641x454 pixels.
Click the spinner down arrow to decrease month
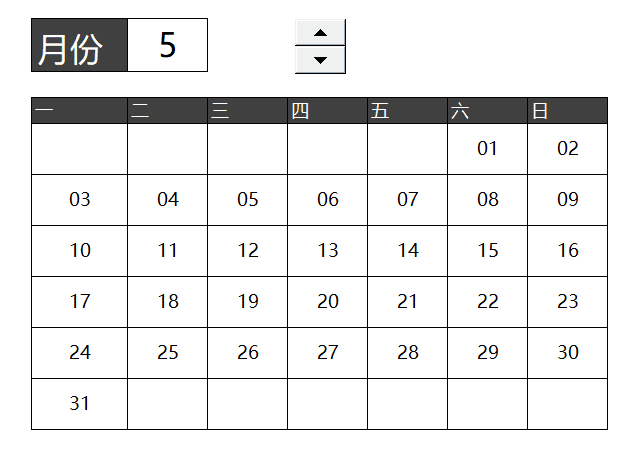320,60
